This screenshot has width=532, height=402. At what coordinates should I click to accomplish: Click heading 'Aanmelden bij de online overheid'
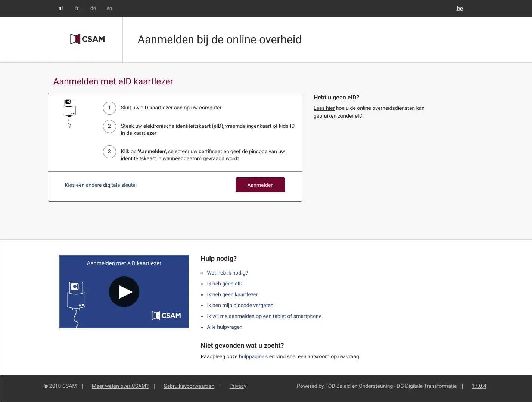pyautogui.click(x=220, y=39)
